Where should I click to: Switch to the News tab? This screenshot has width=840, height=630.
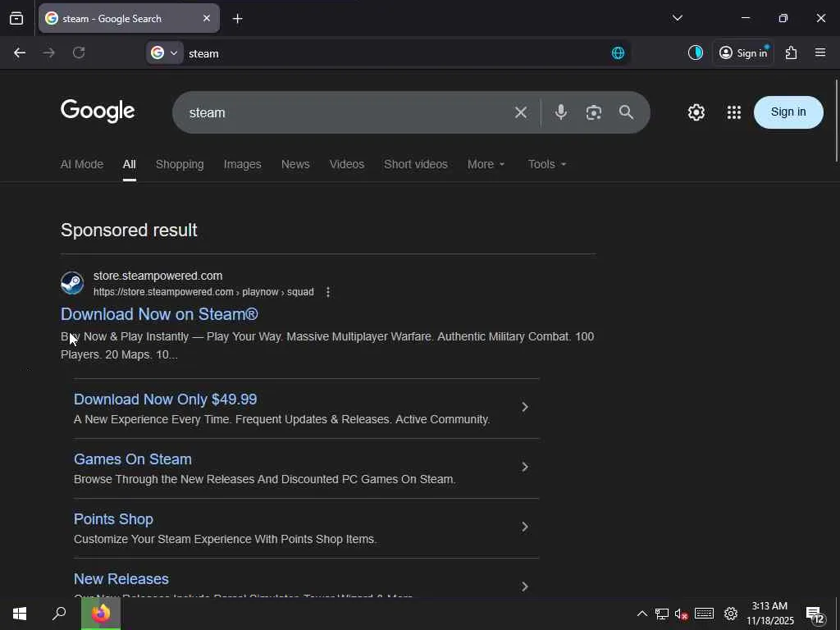(295, 164)
